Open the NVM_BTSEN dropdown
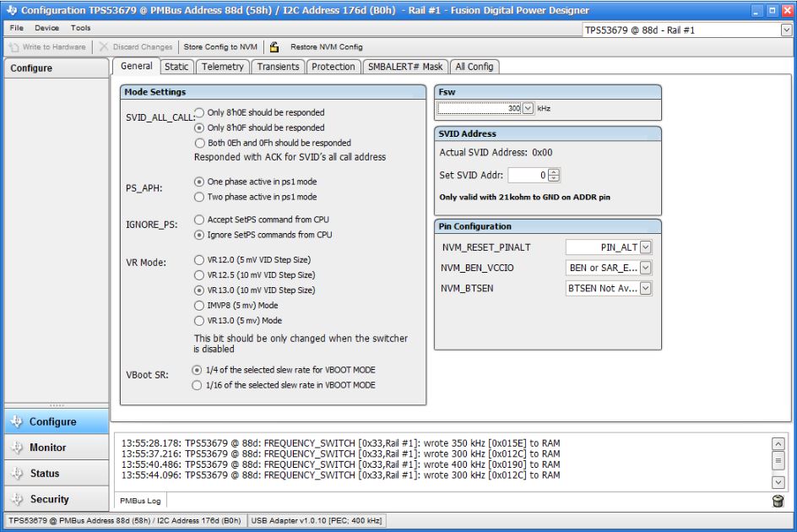 pos(646,289)
